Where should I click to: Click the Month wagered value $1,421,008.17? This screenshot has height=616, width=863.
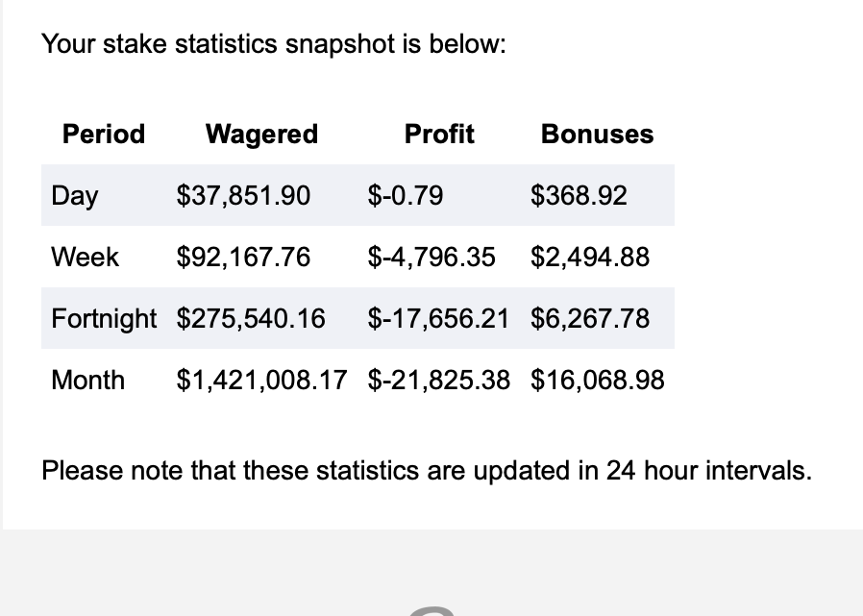[x=261, y=381]
